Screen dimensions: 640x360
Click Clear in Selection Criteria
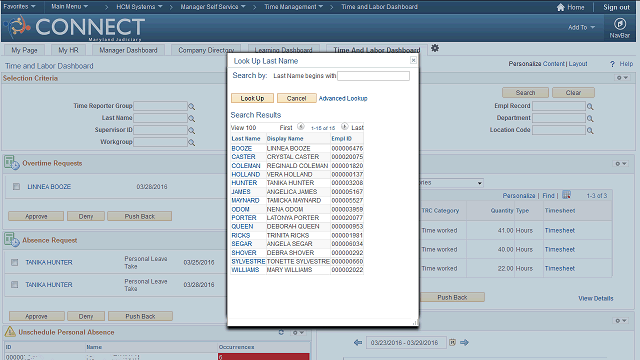[x=573, y=93]
